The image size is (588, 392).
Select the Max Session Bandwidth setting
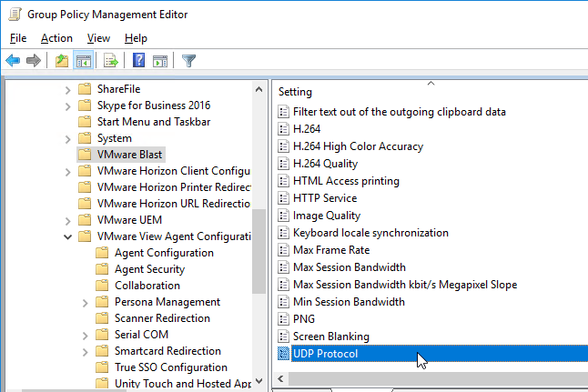[x=350, y=267]
